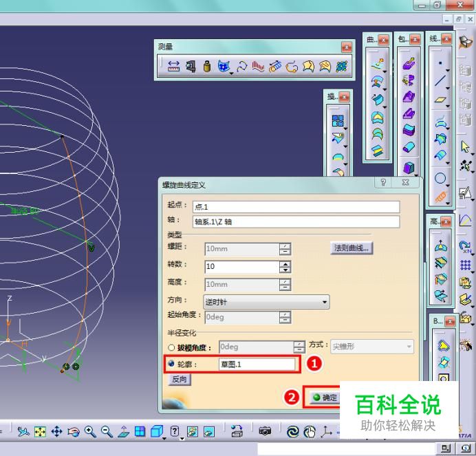
Task: Click the 反向 button
Action: pyautogui.click(x=180, y=379)
